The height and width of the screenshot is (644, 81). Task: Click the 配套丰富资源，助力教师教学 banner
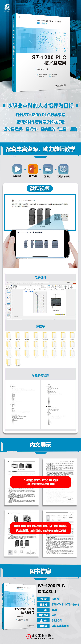coord(40,149)
